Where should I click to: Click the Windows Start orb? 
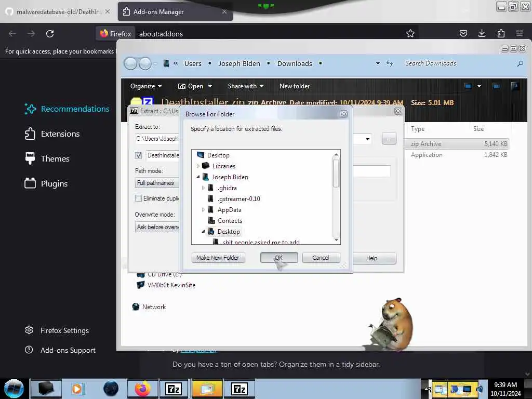click(14, 389)
